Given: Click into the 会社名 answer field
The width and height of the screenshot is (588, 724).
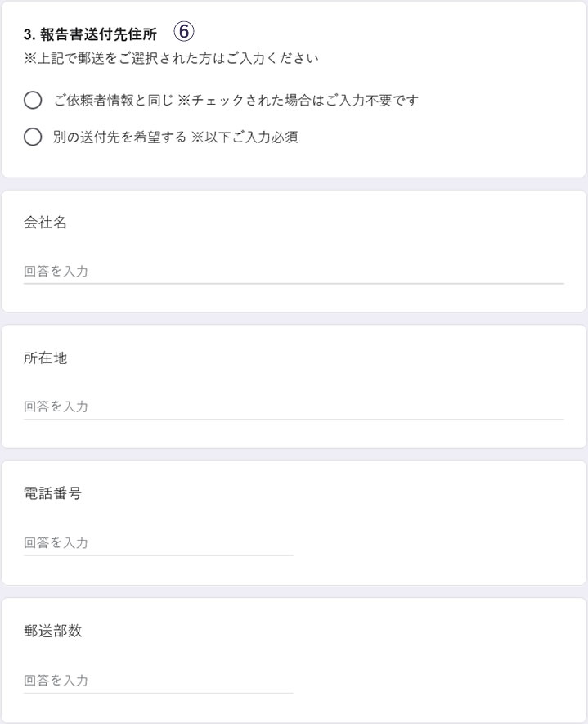Looking at the screenshot, I should point(293,271).
